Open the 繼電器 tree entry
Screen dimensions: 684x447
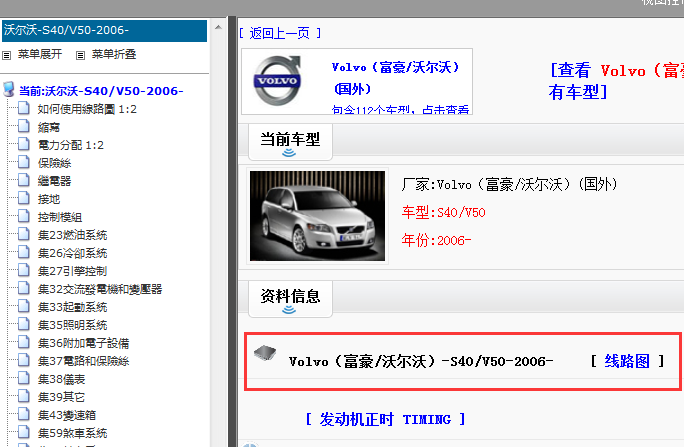(54, 181)
